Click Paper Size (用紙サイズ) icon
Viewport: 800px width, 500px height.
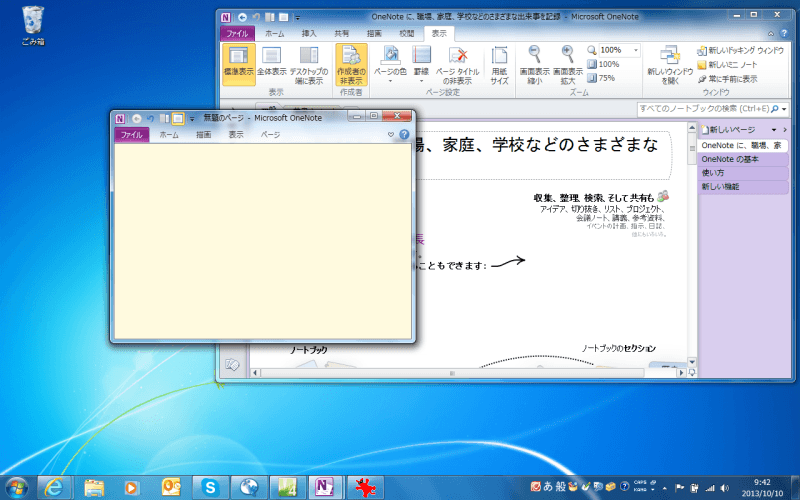coord(499,64)
